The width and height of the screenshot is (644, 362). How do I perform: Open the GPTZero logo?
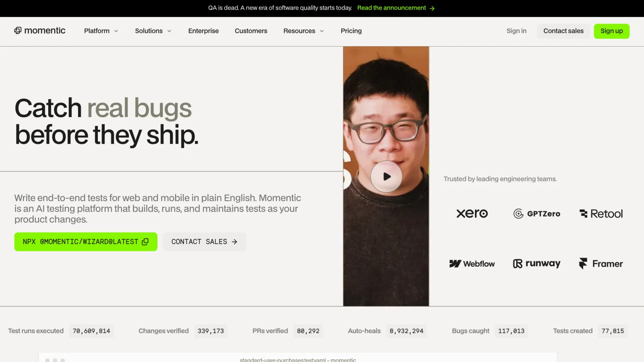[537, 214]
